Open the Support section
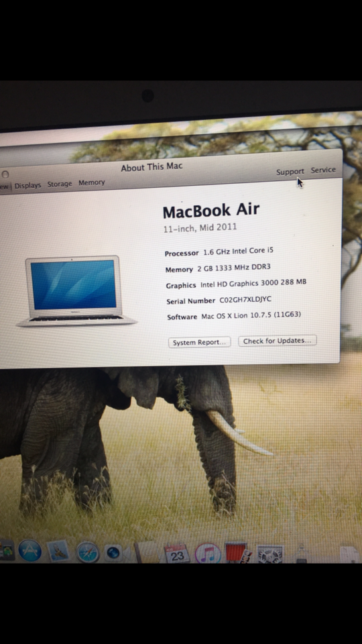Image resolution: width=362 pixels, height=644 pixels. point(290,172)
